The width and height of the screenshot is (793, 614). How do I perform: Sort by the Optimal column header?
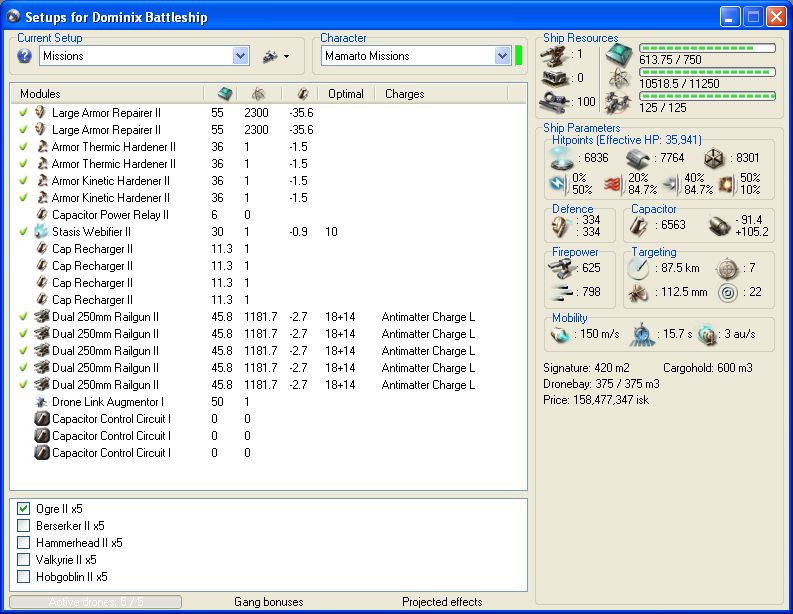pyautogui.click(x=346, y=94)
